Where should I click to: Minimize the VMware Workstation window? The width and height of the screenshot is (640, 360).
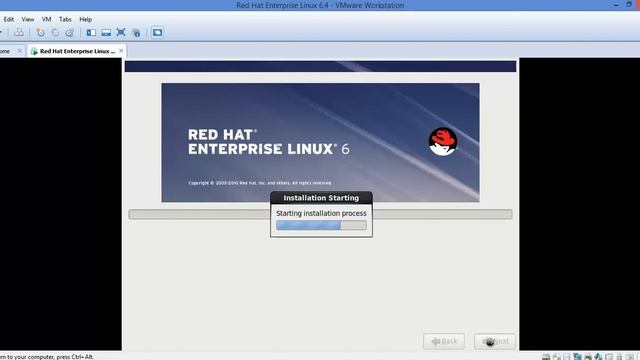click(616, 5)
